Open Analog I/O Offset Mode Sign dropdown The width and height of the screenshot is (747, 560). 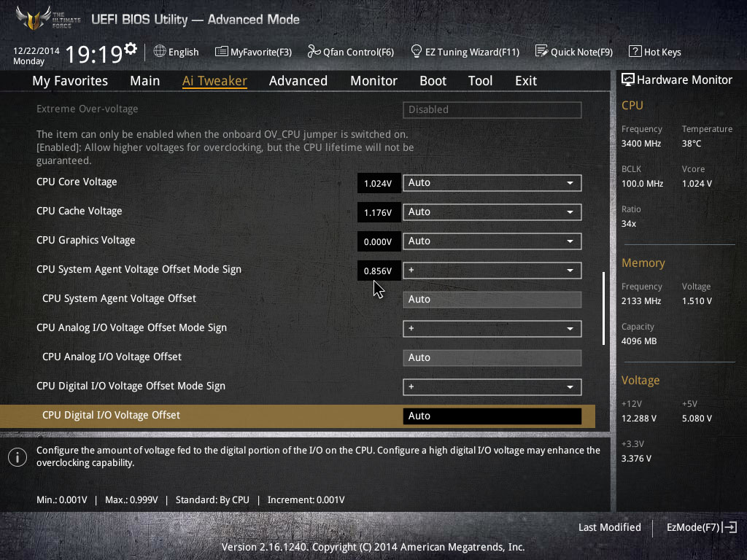click(492, 329)
